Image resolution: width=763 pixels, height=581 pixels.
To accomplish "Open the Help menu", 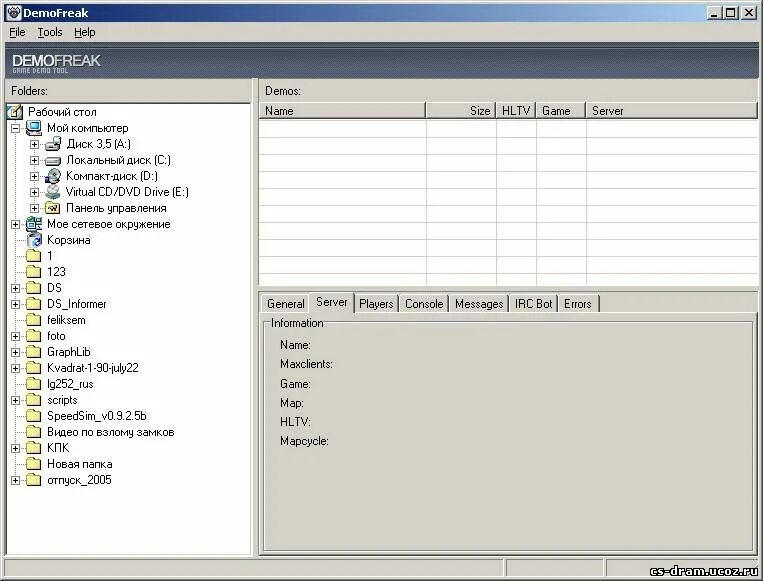I will (85, 32).
